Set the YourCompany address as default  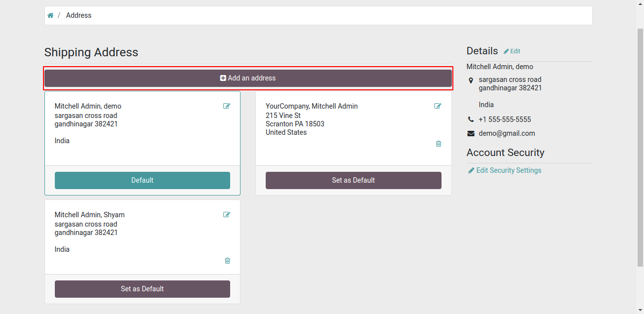(354, 180)
